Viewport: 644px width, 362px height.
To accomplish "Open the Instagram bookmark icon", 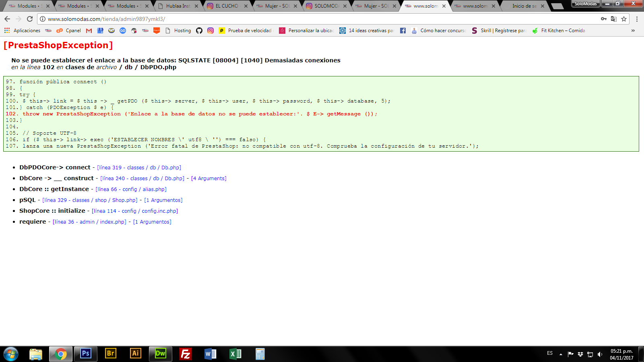I will [211, 31].
